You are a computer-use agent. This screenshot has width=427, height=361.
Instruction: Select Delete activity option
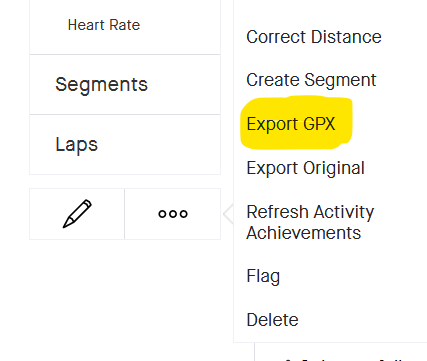[272, 320]
